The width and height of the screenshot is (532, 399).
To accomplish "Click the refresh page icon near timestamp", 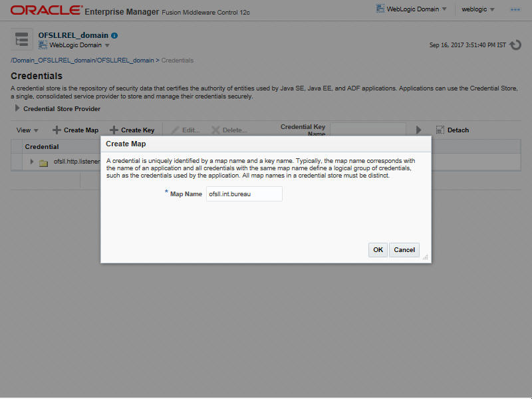I will pos(515,45).
